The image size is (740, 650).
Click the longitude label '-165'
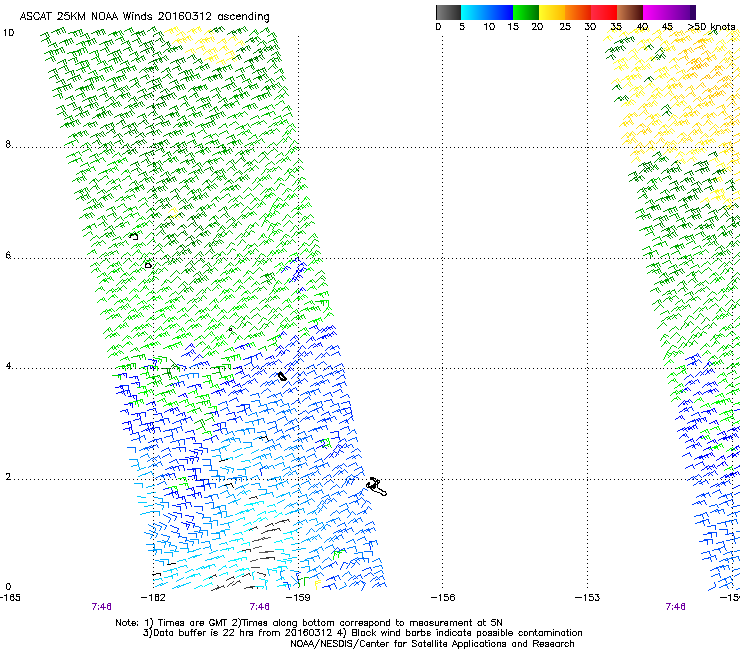10,598
